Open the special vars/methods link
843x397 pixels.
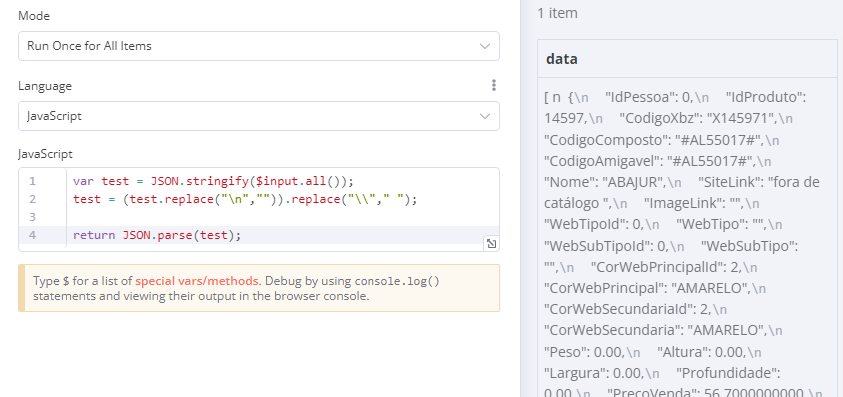click(197, 281)
